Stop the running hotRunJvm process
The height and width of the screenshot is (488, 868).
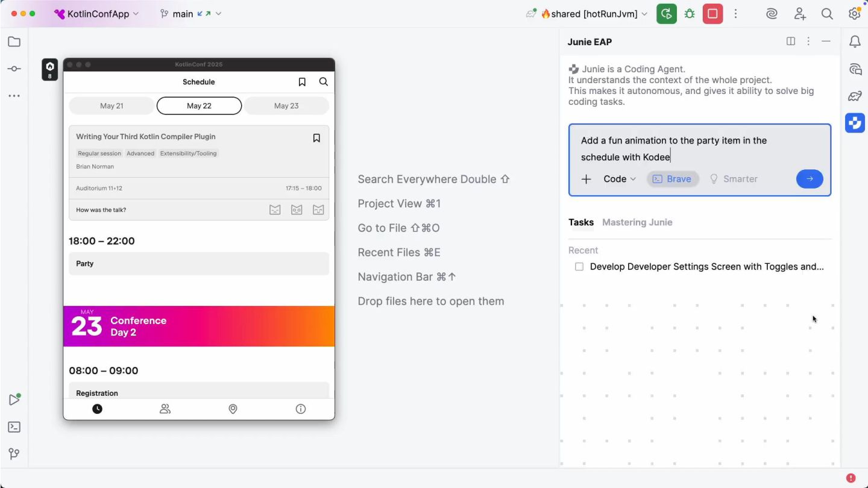click(x=712, y=14)
